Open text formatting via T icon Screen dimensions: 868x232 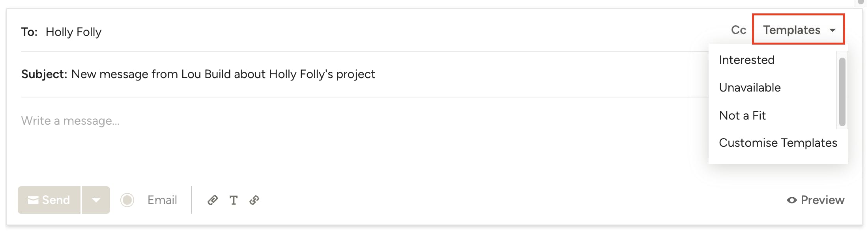click(234, 200)
